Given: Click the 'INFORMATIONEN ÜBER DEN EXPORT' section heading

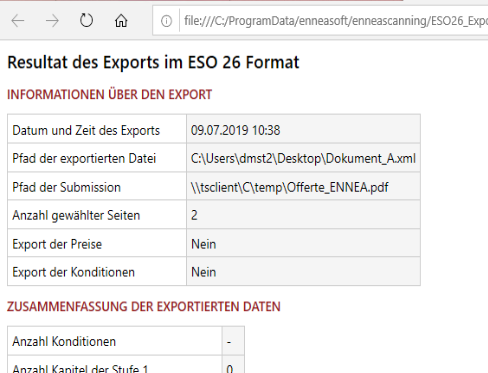Looking at the screenshot, I should (109, 95).
